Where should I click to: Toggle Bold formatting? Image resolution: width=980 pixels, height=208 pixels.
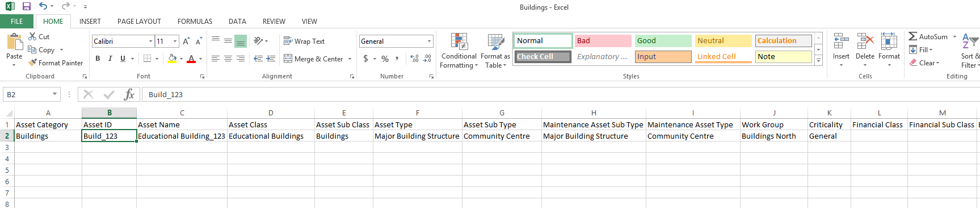coord(98,59)
